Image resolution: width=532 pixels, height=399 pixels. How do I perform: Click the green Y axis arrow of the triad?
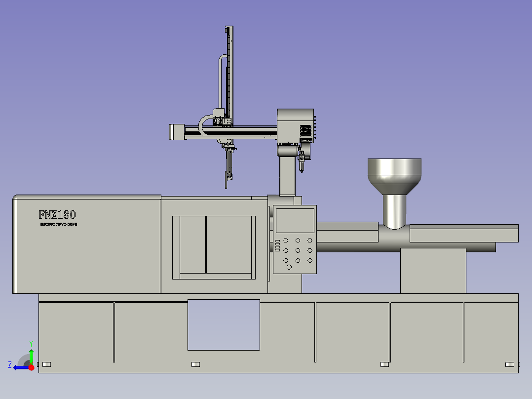pyautogui.click(x=31, y=357)
